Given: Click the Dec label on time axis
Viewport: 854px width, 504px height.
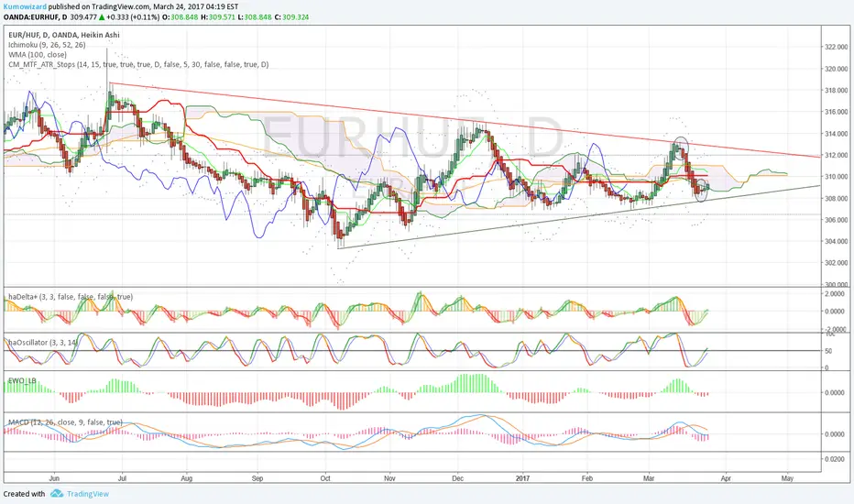Looking at the screenshot, I should tap(457, 478).
